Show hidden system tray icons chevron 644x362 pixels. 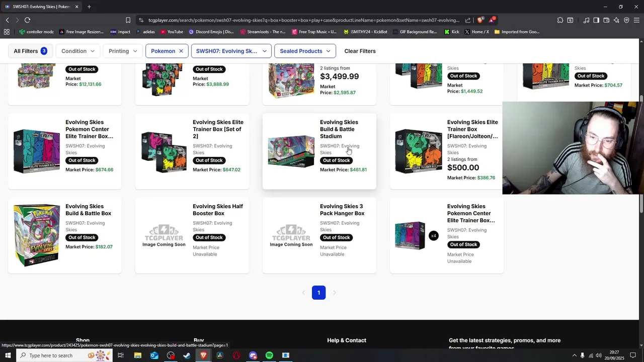point(575,355)
